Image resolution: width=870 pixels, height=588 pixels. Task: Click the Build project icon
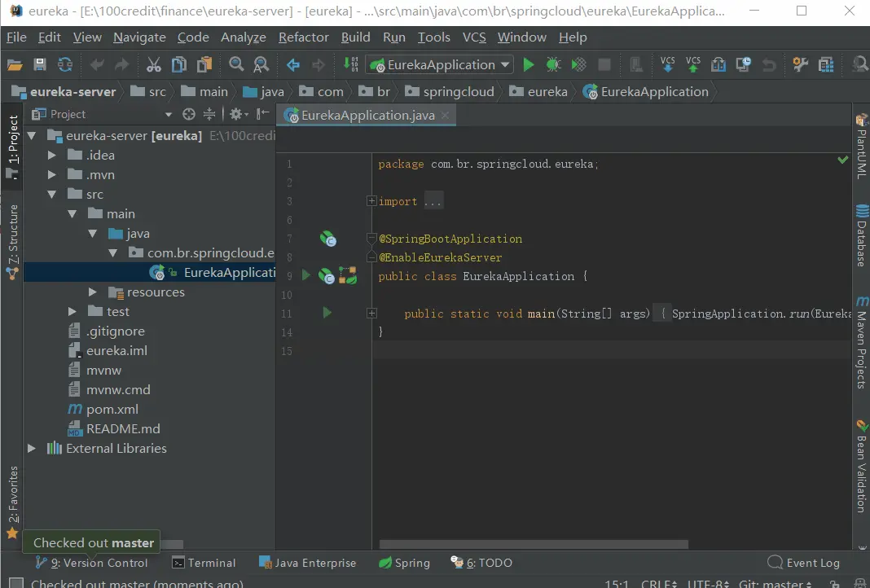point(350,64)
